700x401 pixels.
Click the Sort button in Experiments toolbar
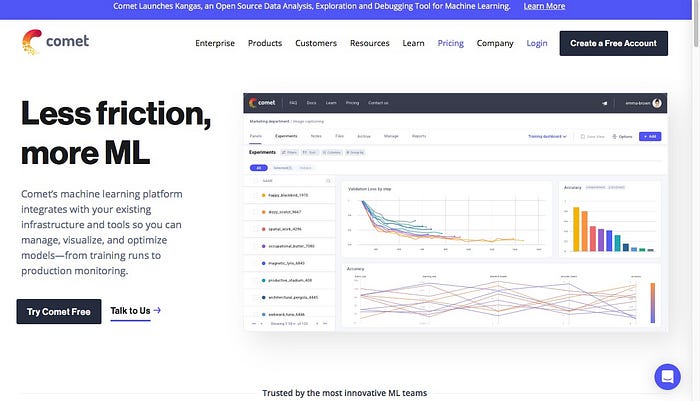point(310,152)
